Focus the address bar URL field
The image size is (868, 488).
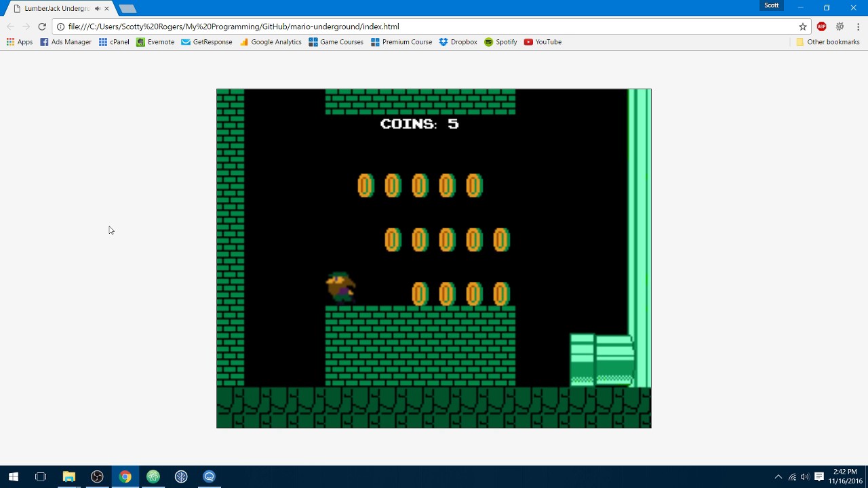[x=431, y=26]
